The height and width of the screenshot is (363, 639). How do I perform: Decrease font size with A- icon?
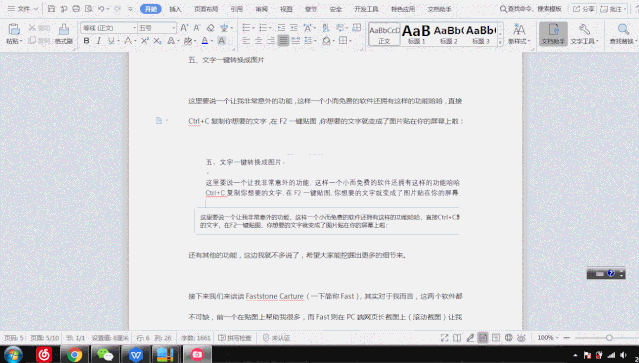(197, 28)
